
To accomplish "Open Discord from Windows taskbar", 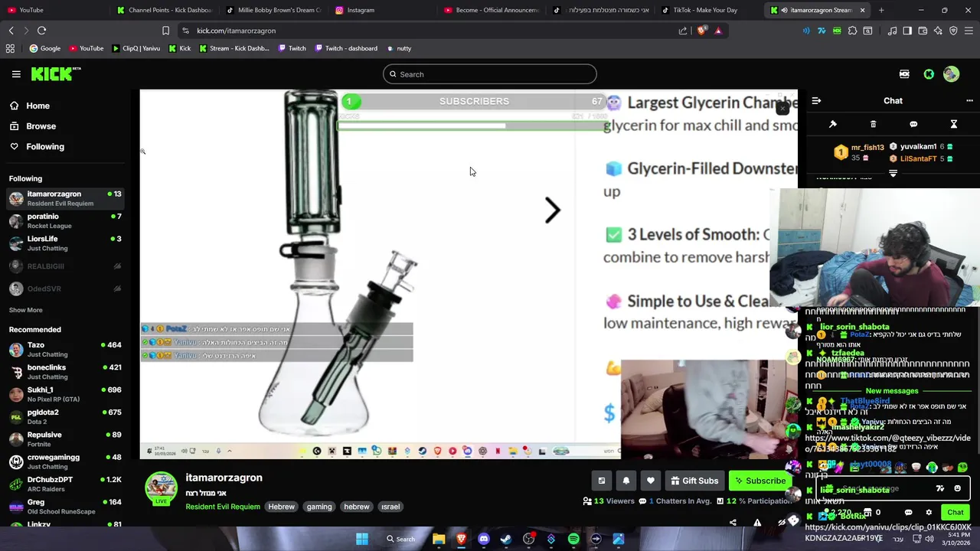I will coord(483,539).
